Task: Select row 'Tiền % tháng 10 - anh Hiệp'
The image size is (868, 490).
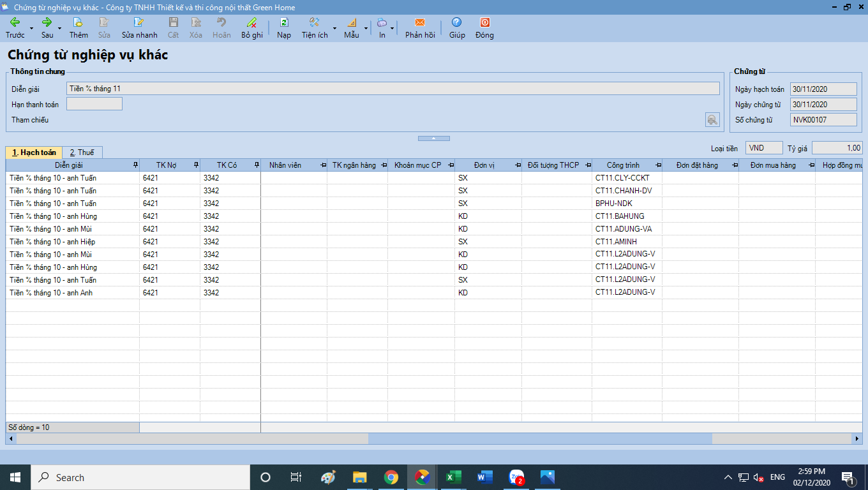Action: point(434,242)
